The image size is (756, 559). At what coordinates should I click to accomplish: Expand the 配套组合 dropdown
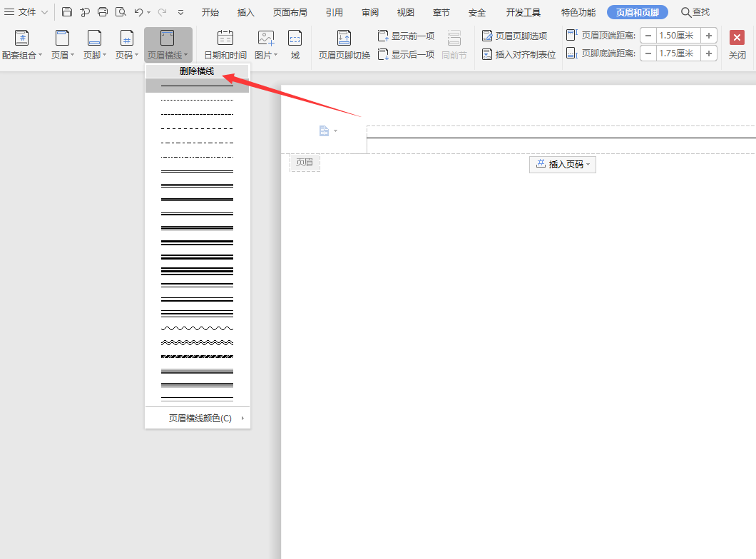(40, 56)
